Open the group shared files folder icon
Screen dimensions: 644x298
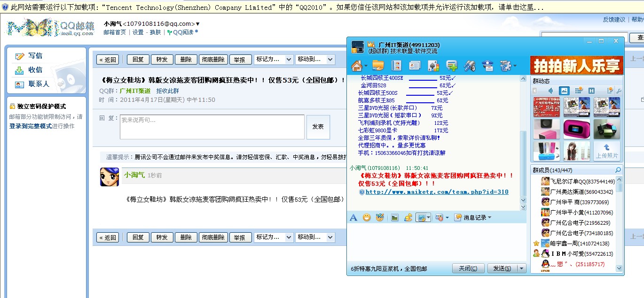(x=378, y=65)
